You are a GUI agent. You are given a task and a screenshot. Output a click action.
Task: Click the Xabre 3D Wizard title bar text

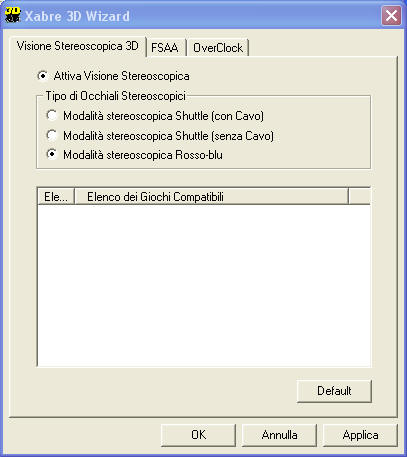[x=77, y=16]
